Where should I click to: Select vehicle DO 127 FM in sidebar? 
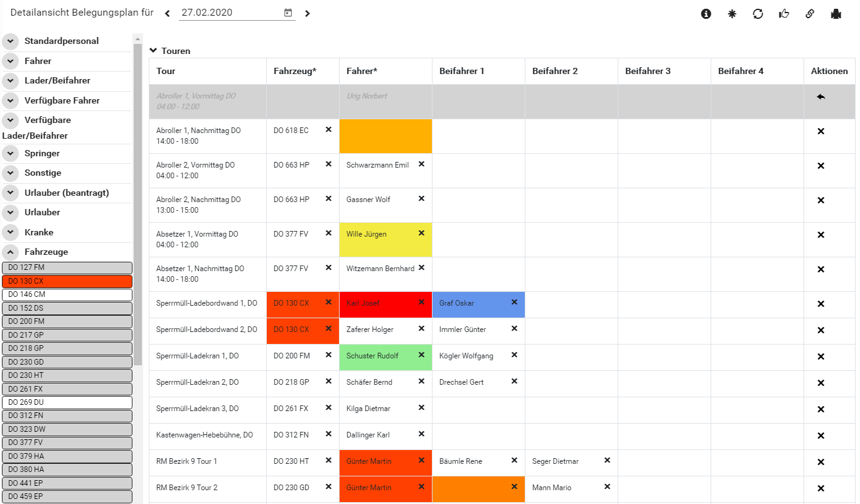pos(67,267)
